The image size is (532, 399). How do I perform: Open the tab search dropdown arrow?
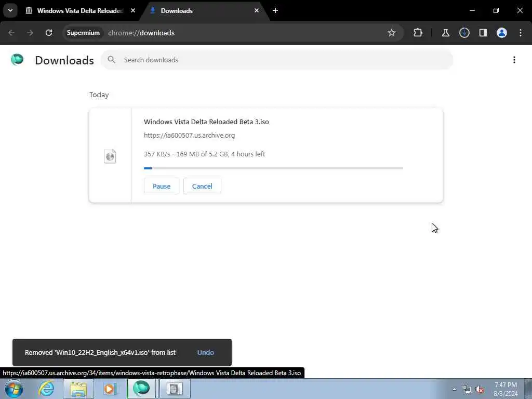pos(10,10)
